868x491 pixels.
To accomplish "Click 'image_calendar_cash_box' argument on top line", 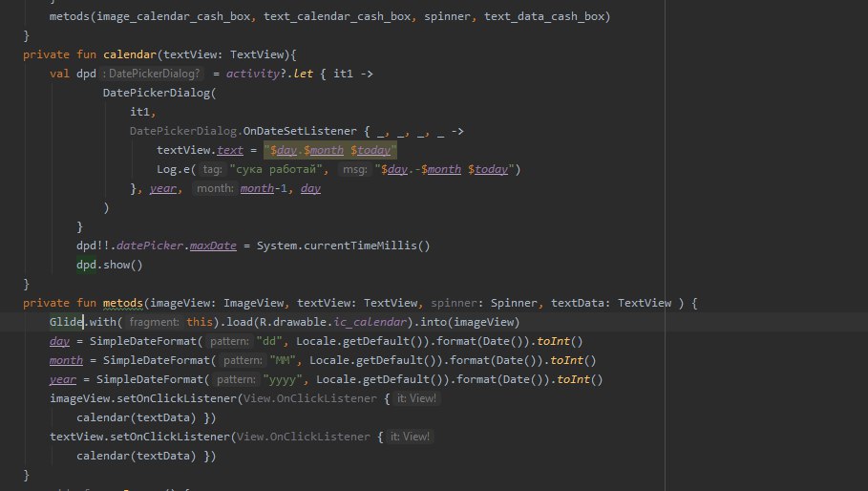I will click(173, 16).
